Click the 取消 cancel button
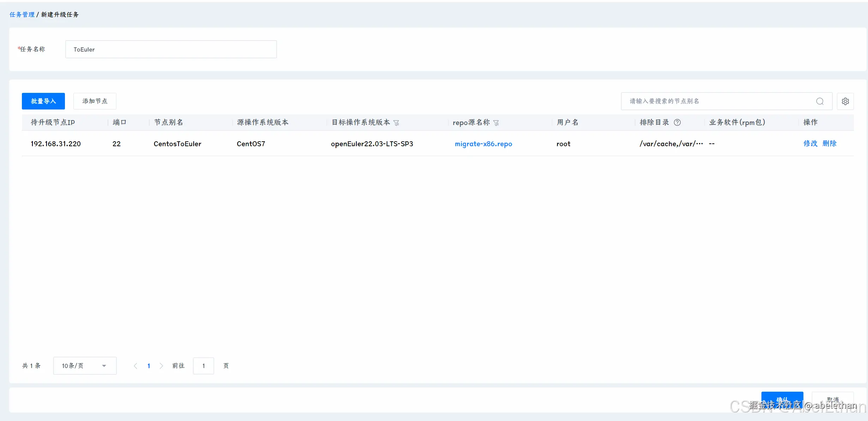The width and height of the screenshot is (868, 421). pos(832,400)
